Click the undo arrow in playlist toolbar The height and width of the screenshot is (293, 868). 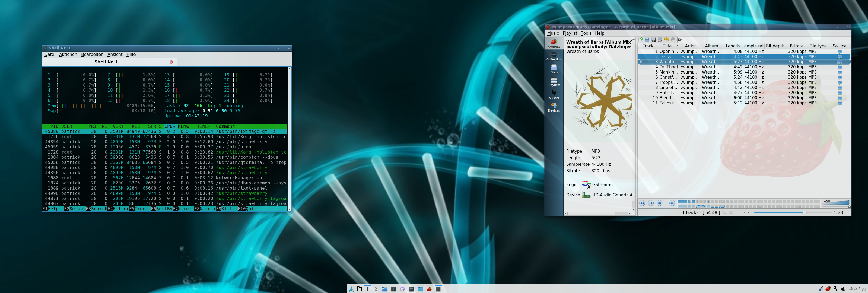point(666,40)
